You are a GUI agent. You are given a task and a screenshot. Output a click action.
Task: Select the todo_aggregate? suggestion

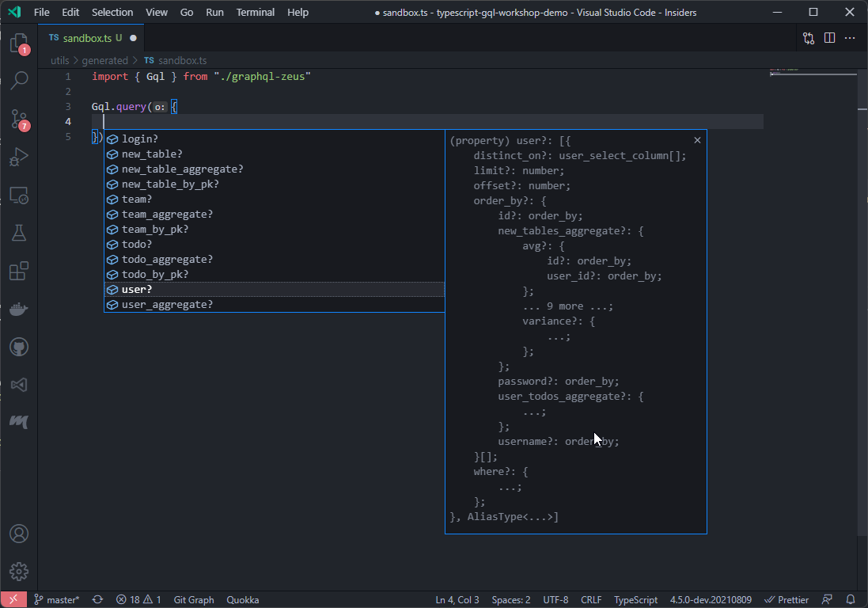pyautogui.click(x=274, y=259)
